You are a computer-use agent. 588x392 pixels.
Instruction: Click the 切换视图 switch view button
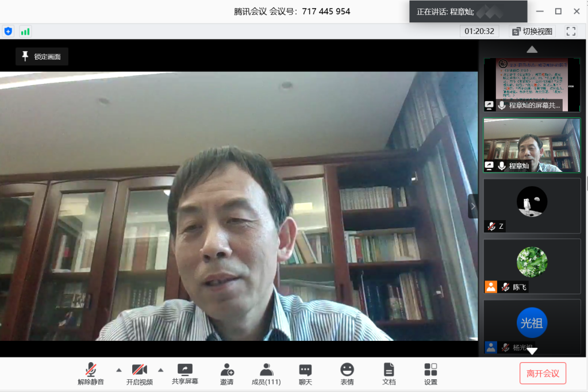tap(532, 31)
